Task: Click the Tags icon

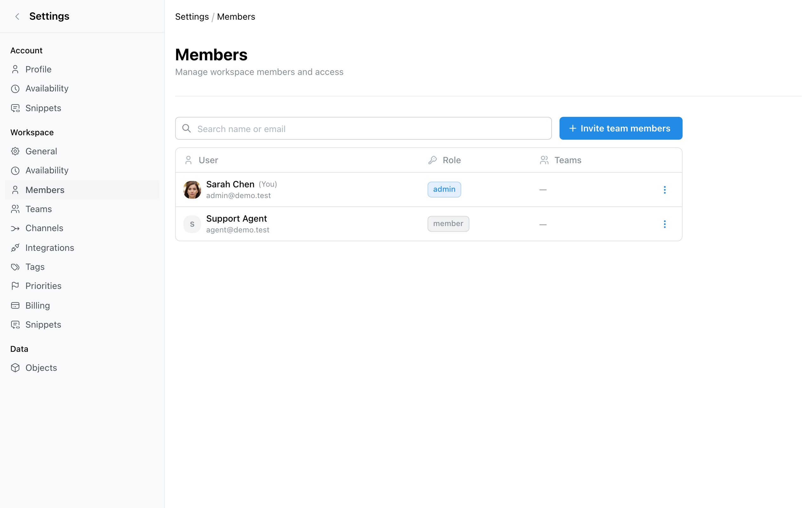Action: (x=15, y=267)
